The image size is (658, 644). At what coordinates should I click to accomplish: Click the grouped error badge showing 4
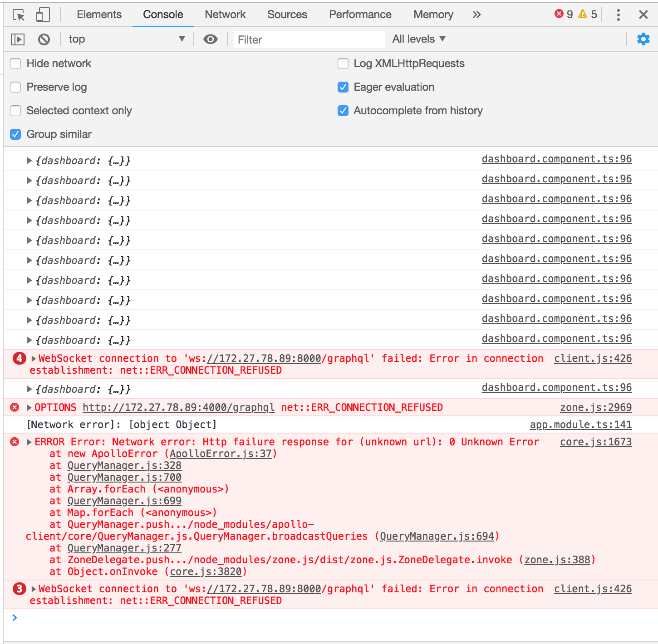(19, 358)
